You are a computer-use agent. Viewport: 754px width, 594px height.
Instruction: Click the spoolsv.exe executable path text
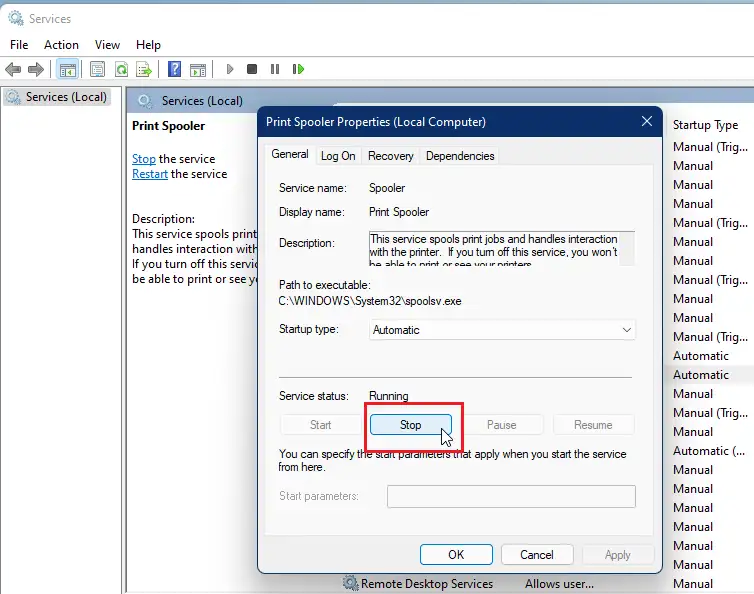(x=370, y=301)
